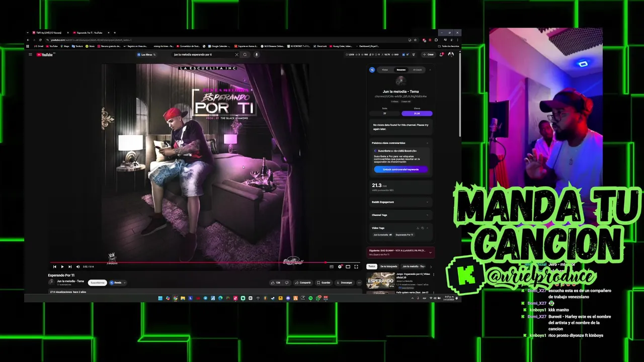Viewport: 644px width, 362px height.
Task: Select the 'De tu búsqueda' chip
Action: point(389,266)
